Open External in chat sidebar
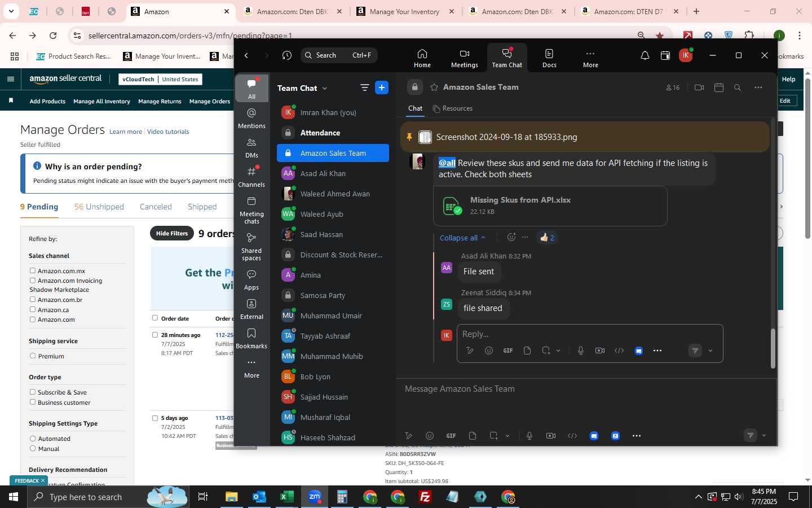 coord(251,309)
